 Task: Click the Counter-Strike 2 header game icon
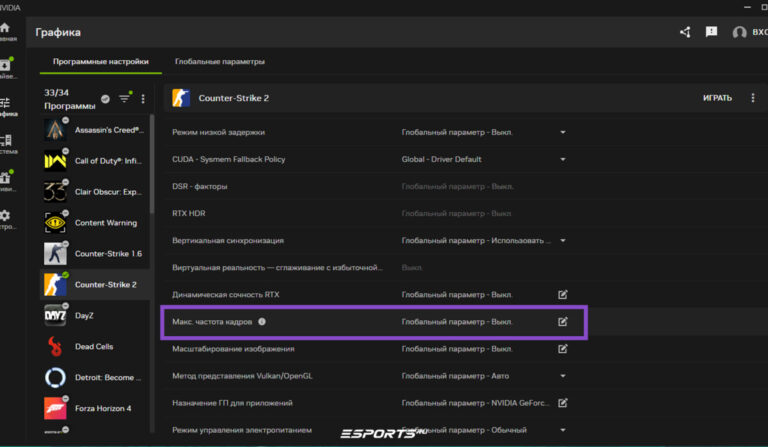(181, 98)
